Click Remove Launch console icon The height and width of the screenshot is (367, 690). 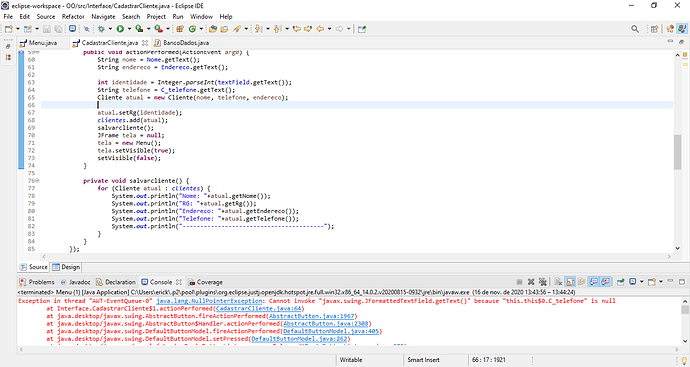[531, 282]
